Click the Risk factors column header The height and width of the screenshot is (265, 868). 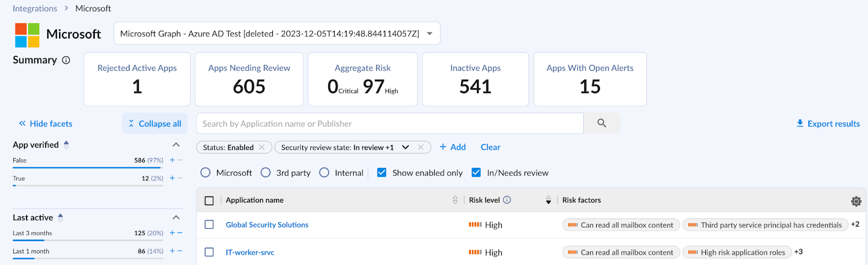coord(582,200)
